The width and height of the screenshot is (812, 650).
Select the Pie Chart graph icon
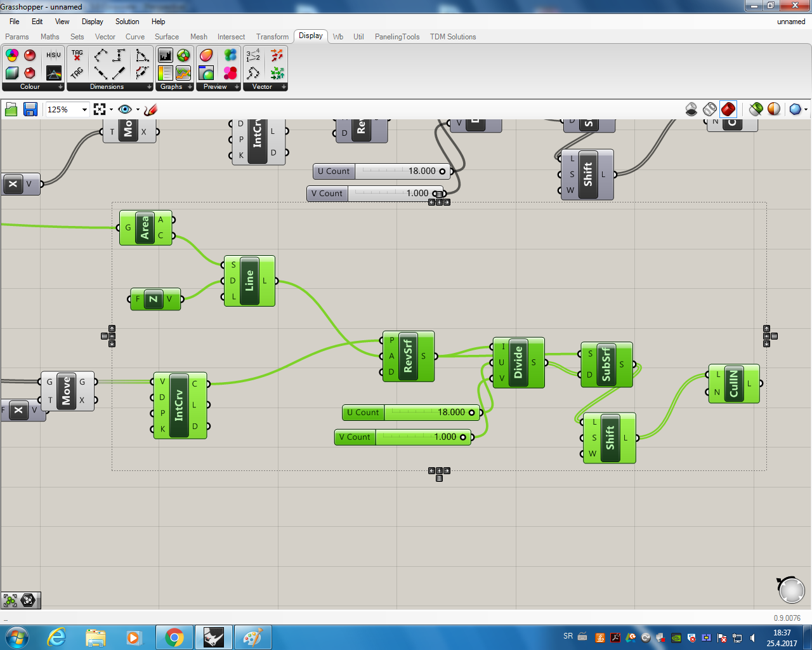[x=183, y=55]
